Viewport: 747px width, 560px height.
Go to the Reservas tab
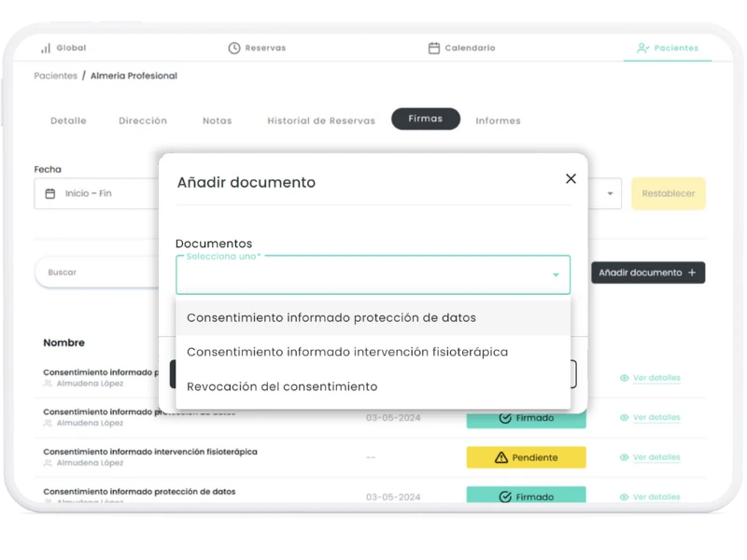coord(258,49)
